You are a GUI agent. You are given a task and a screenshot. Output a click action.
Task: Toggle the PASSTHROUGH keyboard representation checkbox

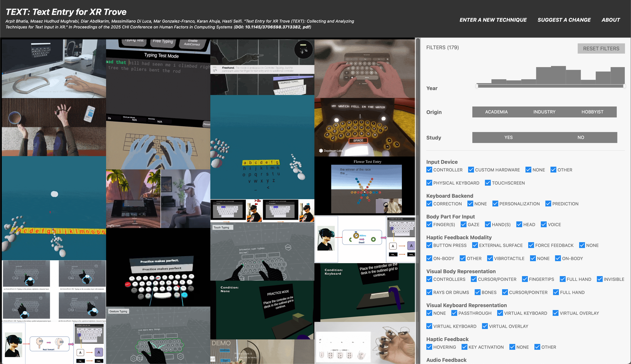click(454, 313)
